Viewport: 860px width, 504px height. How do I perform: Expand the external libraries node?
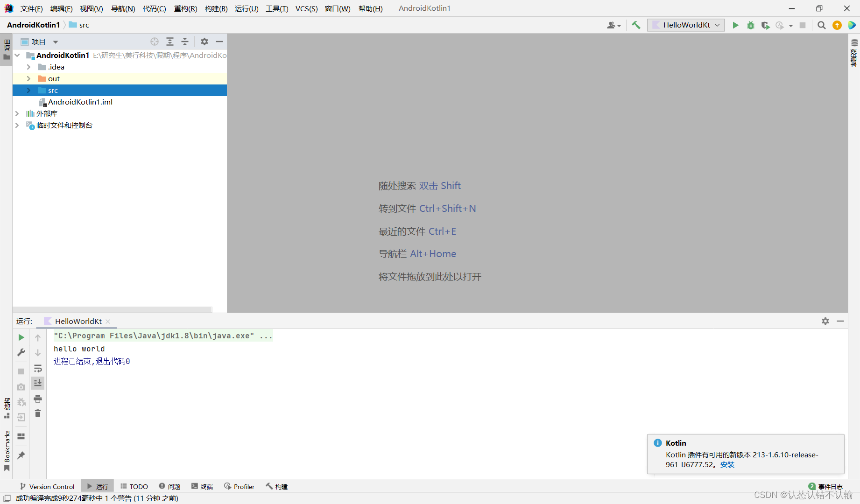pyautogui.click(x=17, y=113)
